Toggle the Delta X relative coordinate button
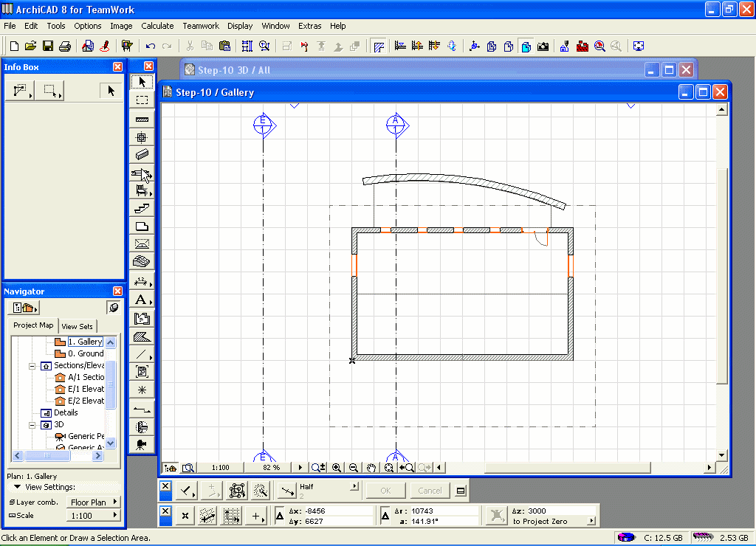 coord(281,516)
